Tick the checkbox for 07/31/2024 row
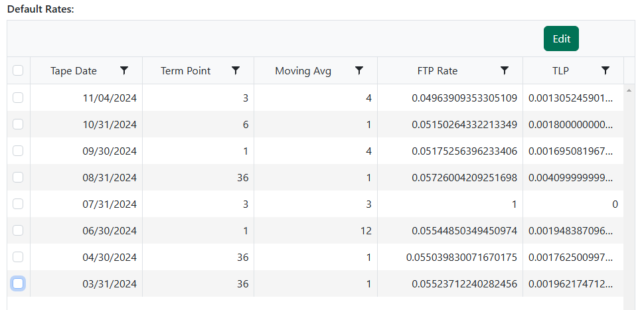The image size is (644, 310). coord(18,204)
